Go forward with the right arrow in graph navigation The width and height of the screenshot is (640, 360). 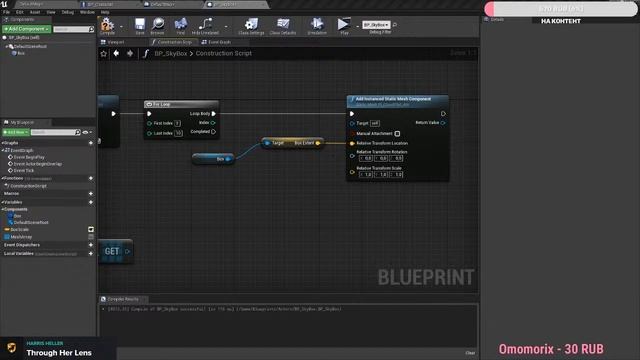(130, 53)
